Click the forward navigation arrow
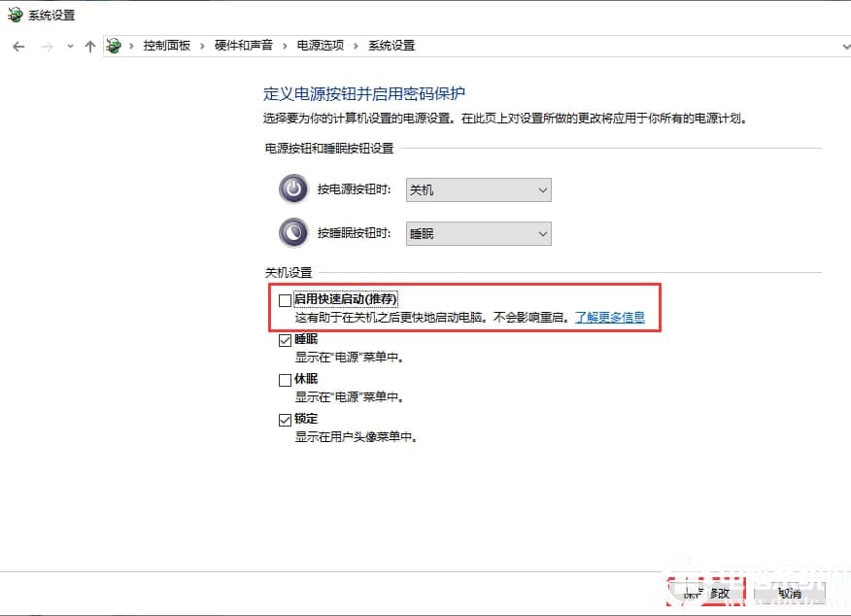 point(48,47)
